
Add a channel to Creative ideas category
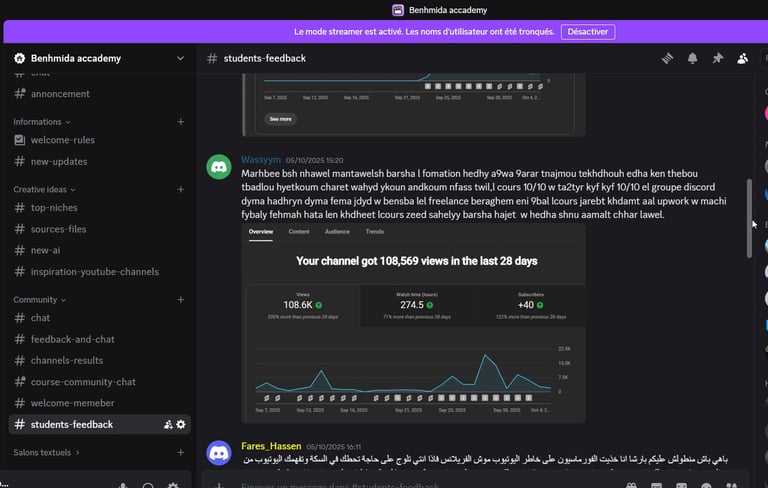[181, 189]
